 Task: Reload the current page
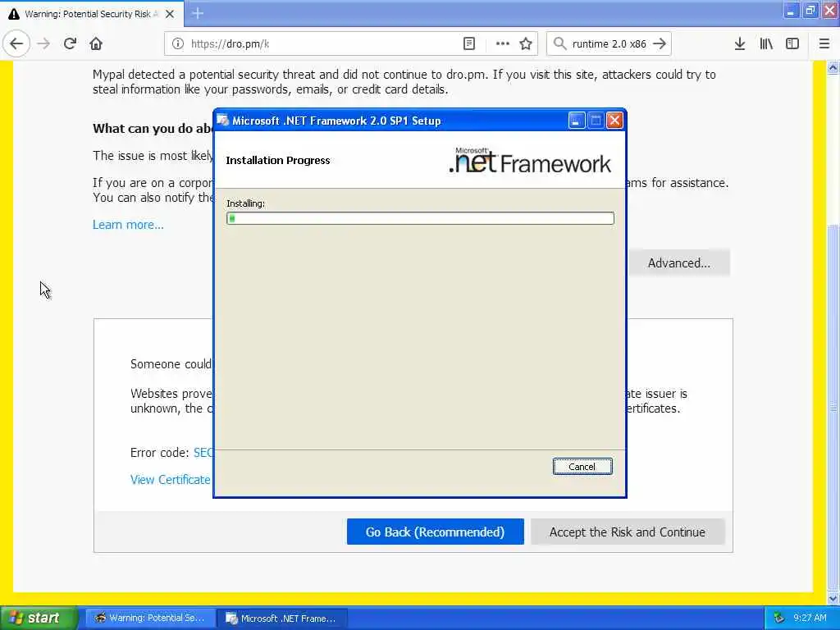point(70,44)
